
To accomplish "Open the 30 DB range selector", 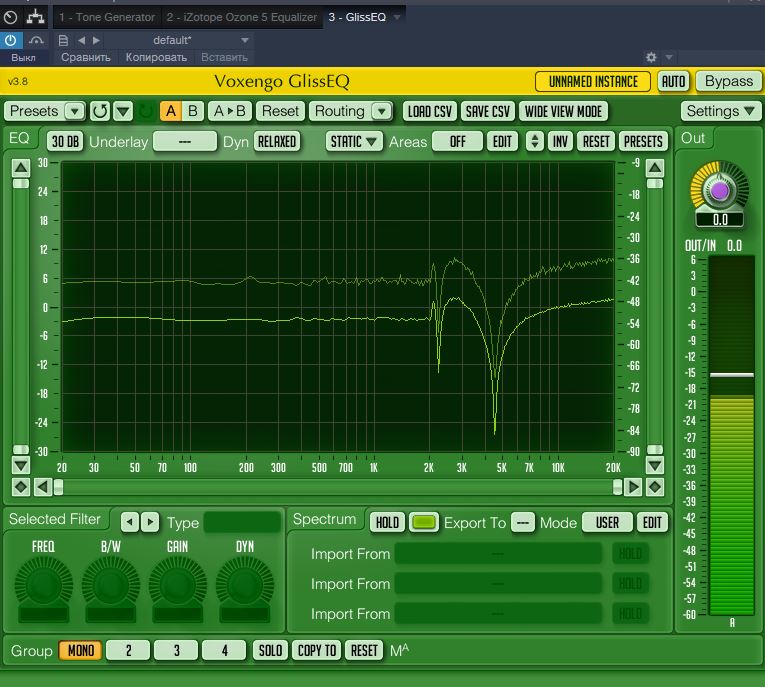I will coord(65,141).
